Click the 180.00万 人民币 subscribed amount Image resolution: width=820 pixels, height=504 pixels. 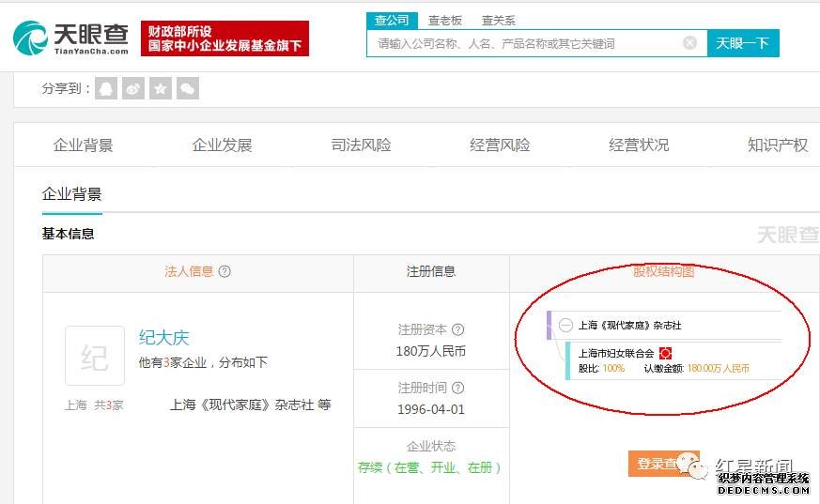[x=719, y=369]
